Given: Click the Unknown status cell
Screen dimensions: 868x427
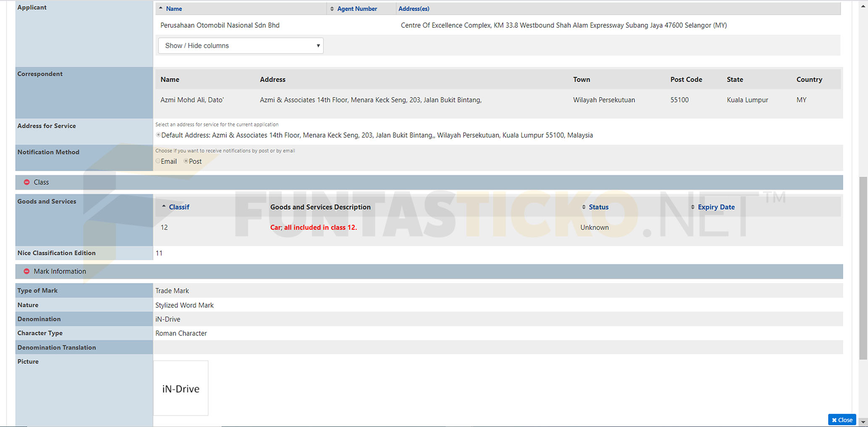Looking at the screenshot, I should pyautogui.click(x=594, y=227).
